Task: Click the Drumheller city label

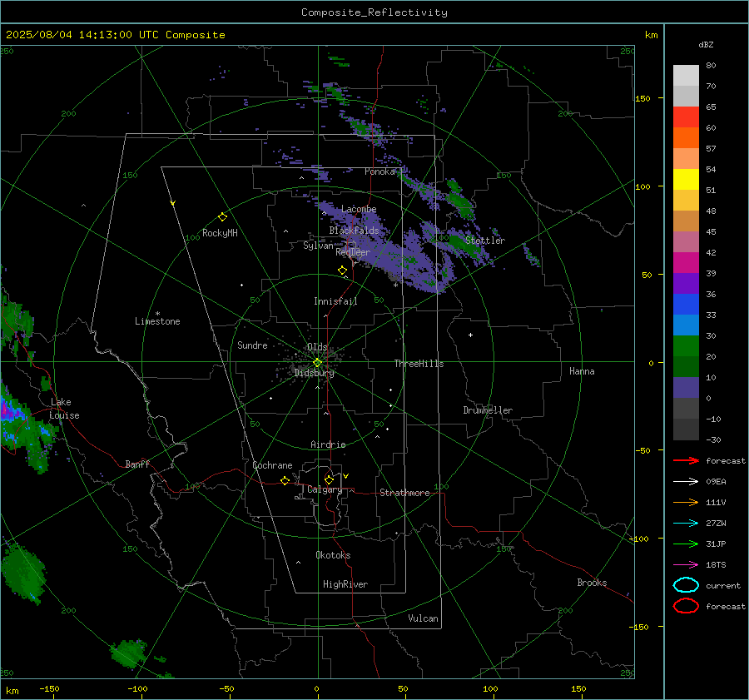Action: pyautogui.click(x=488, y=410)
